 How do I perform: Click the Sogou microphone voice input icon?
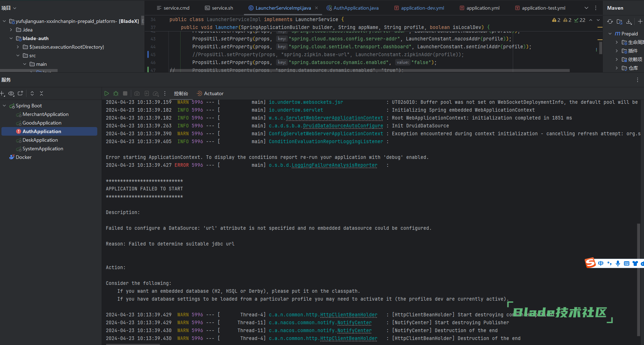pyautogui.click(x=618, y=263)
